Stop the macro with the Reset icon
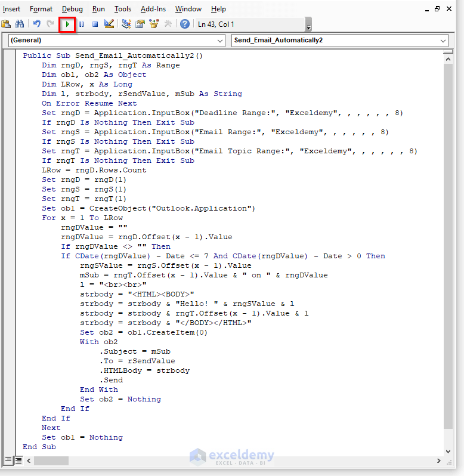 (95, 24)
